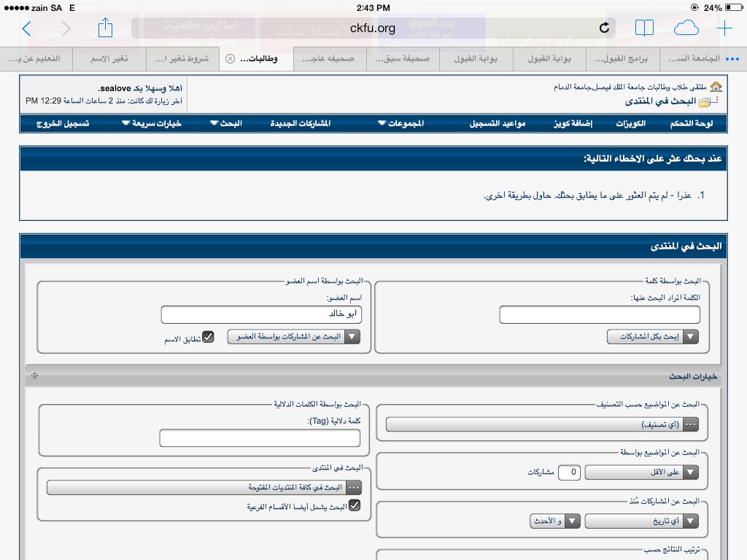
Task: Expand the البحث dropdown in the navigation bar
Action: pyautogui.click(x=226, y=123)
